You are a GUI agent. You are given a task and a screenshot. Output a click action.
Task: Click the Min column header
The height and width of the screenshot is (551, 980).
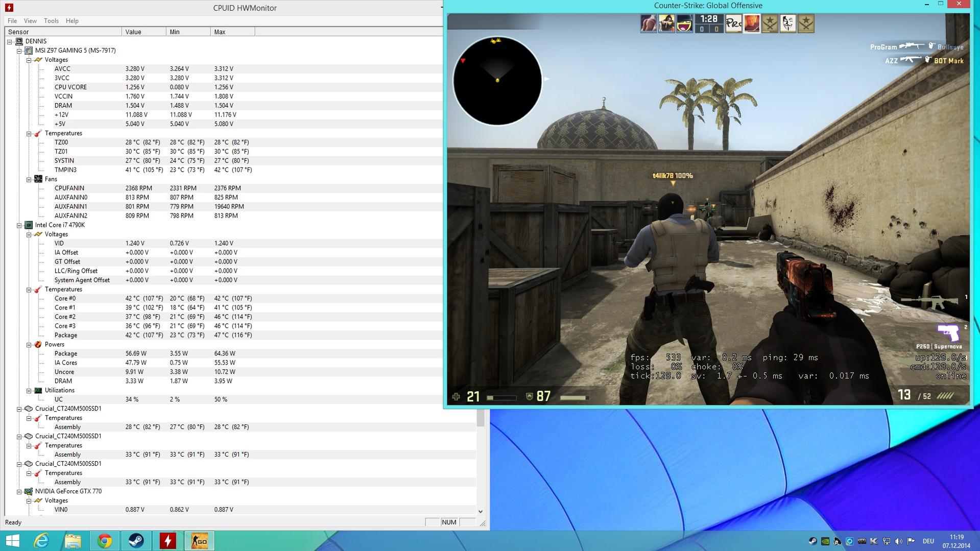(188, 32)
